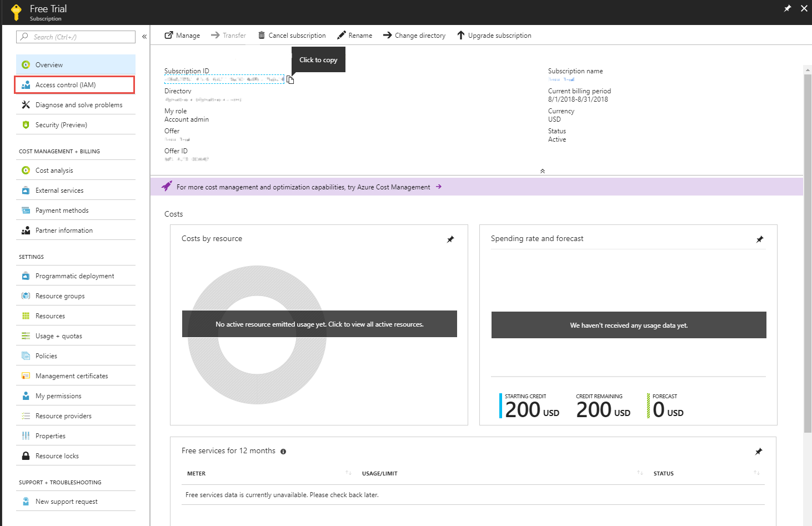Click the Resource locks padlock icon
812x526 pixels.
pos(26,456)
